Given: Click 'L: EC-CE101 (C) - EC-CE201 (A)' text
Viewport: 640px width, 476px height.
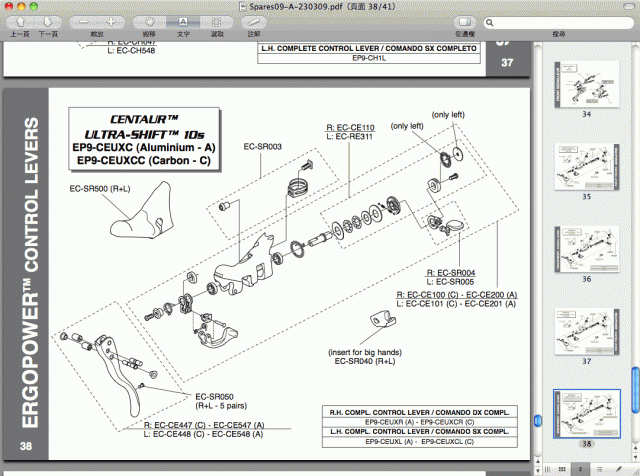Looking at the screenshot, I should coord(456,304).
